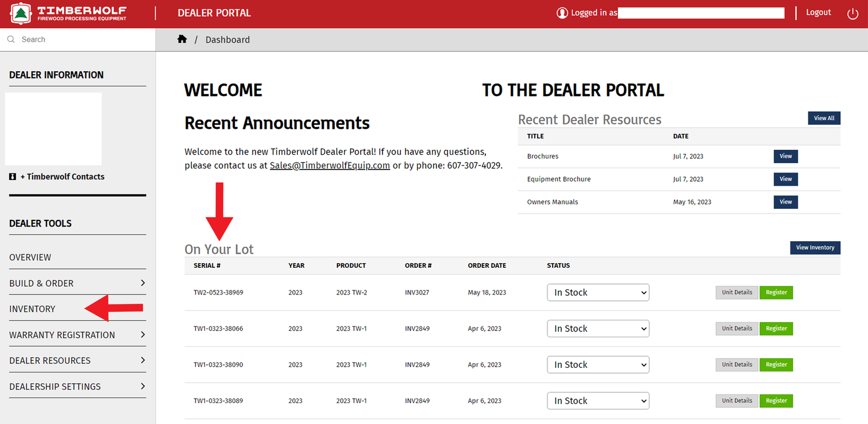Click the May 16, 2023 date
This screenshot has width=868, height=424.
[x=692, y=202]
